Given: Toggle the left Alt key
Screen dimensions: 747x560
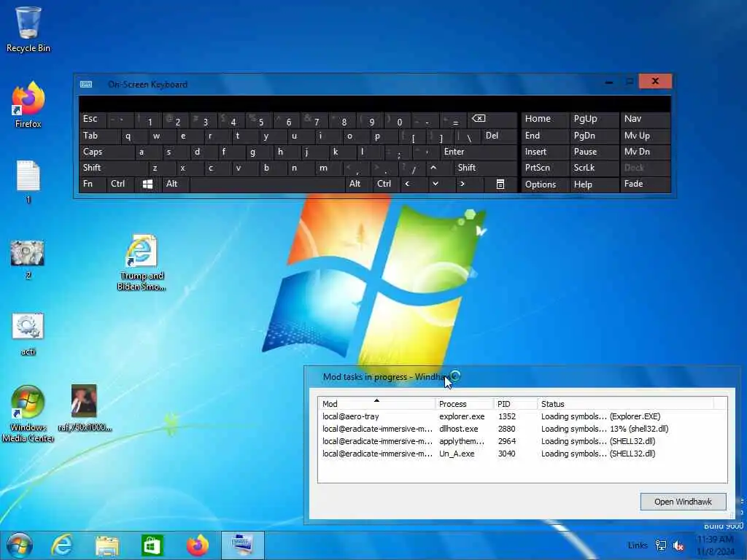Looking at the screenshot, I should (x=176, y=184).
